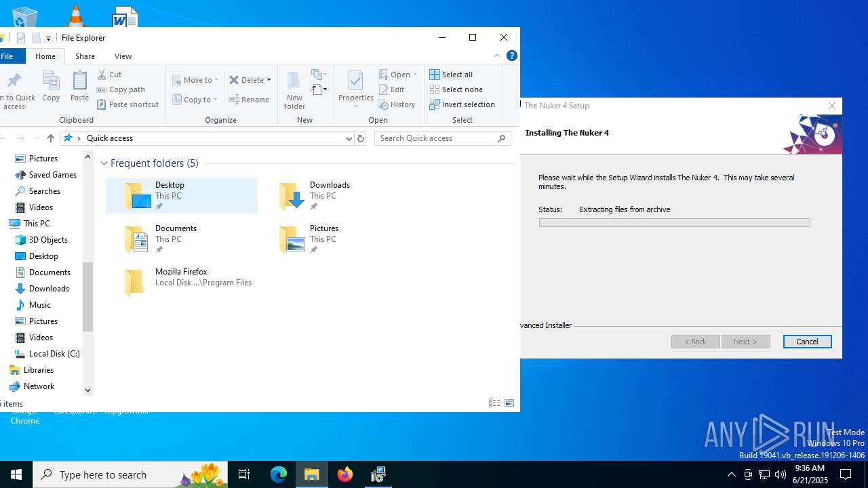Open the Documents frequent folder
This screenshot has height=488, width=868.
coord(182,239)
